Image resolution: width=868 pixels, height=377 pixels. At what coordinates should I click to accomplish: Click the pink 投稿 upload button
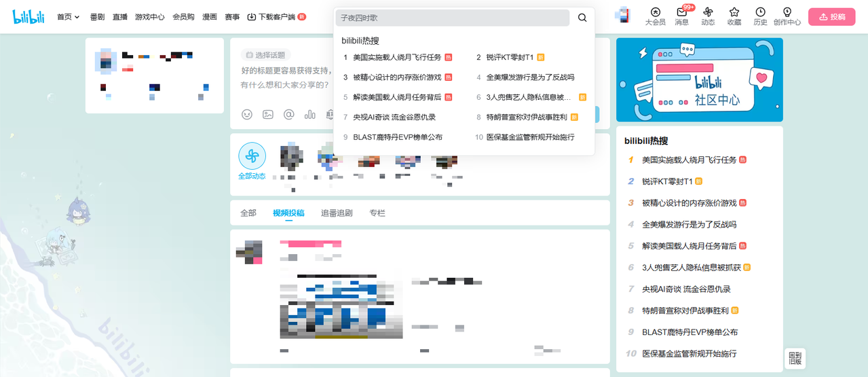click(x=832, y=17)
